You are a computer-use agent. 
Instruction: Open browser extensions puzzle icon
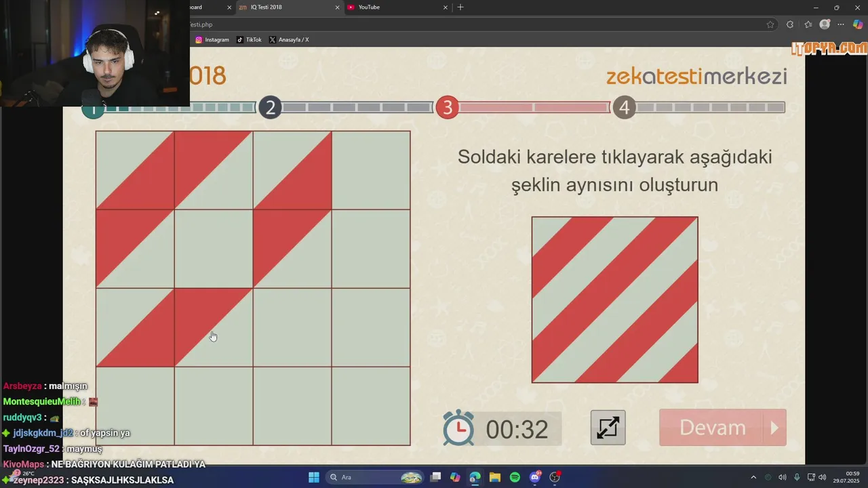click(x=790, y=24)
